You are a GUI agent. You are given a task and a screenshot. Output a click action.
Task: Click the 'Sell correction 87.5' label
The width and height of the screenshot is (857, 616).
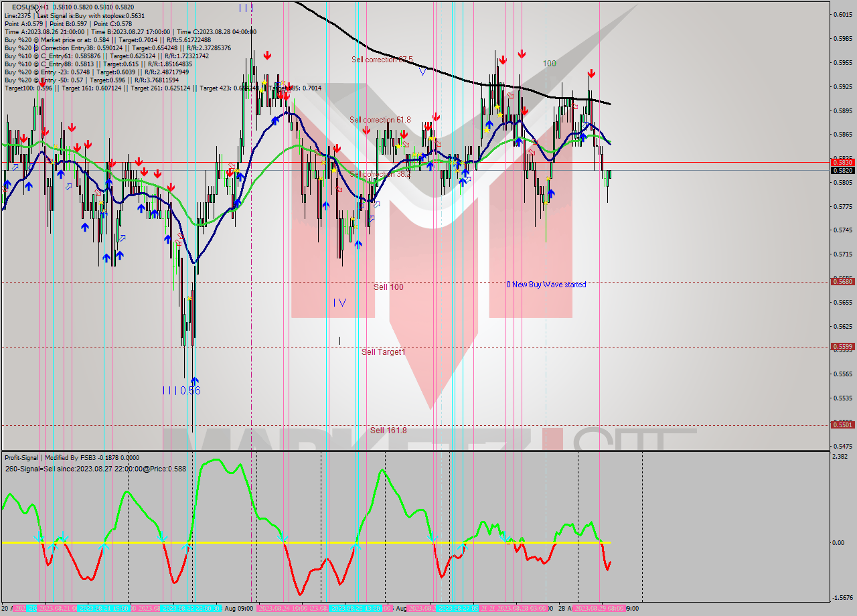382,60
